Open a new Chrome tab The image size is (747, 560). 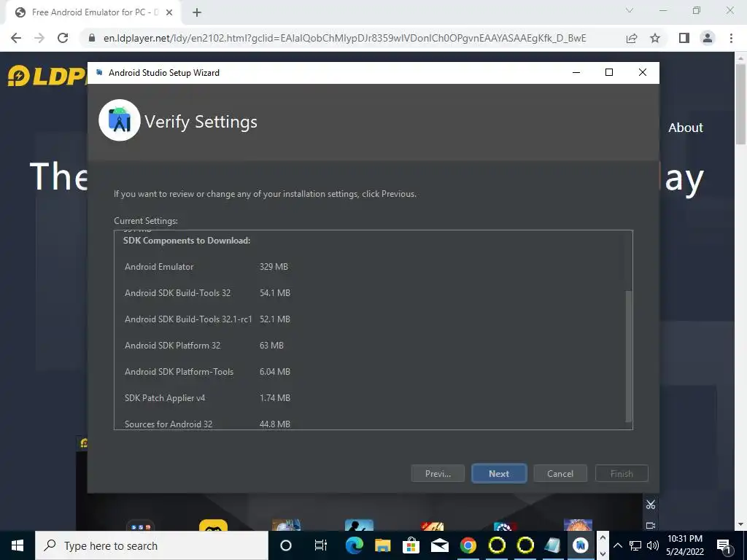point(197,13)
